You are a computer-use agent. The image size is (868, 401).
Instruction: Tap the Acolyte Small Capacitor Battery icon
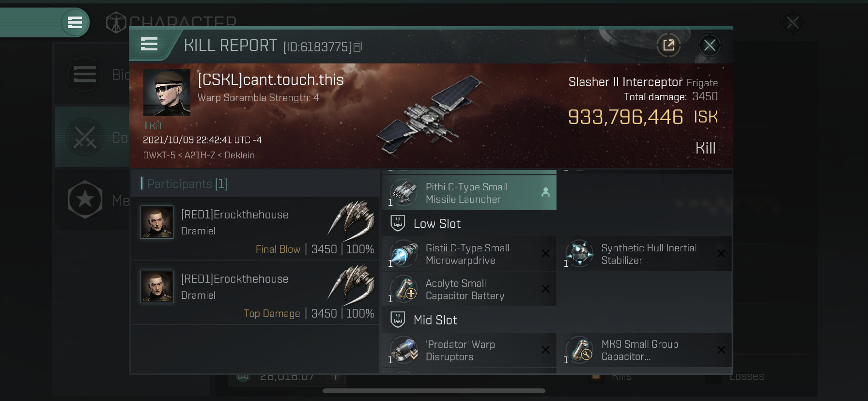pyautogui.click(x=403, y=289)
